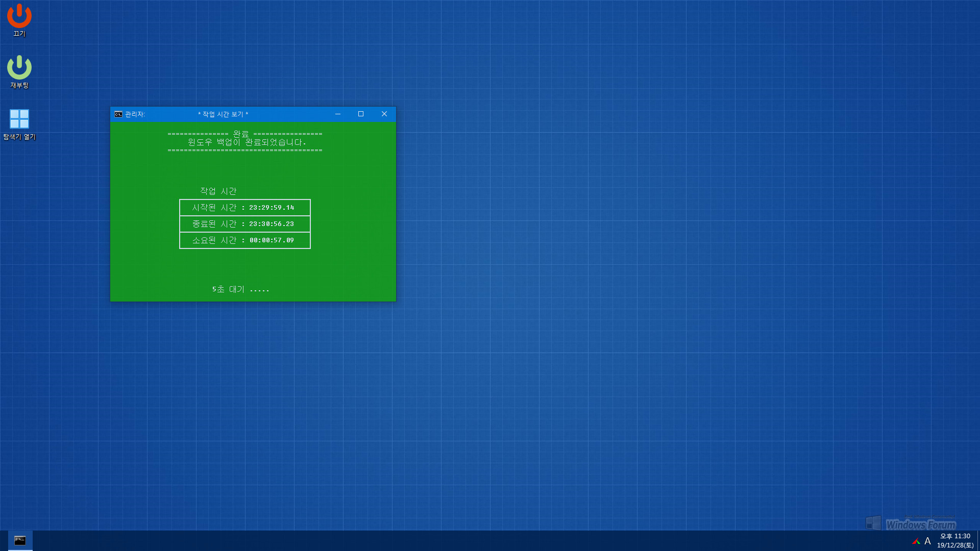Viewport: 980px width, 551px height.
Task: Minimize the 작업 시간 보기 console window
Action: [338, 114]
